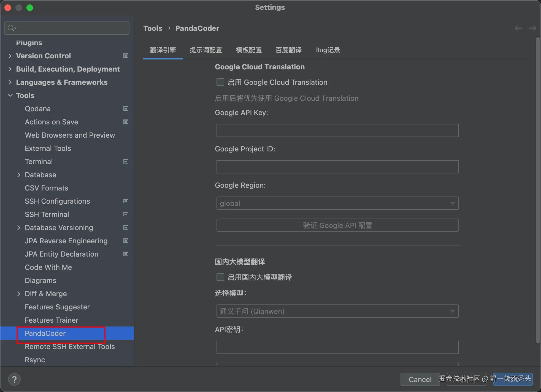Click the back navigation arrow icon
The width and height of the screenshot is (541, 392).
[518, 28]
